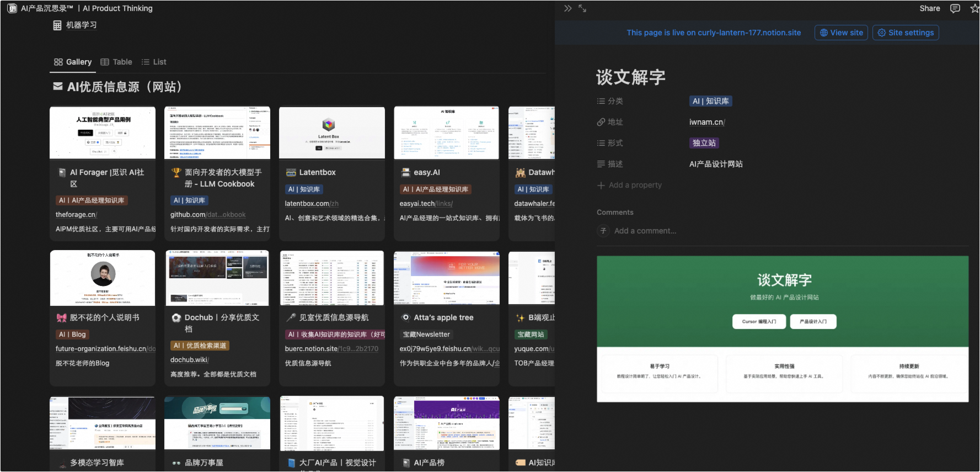Viewport: 980px width, 472px height.
Task: Click the View site button
Action: click(841, 33)
